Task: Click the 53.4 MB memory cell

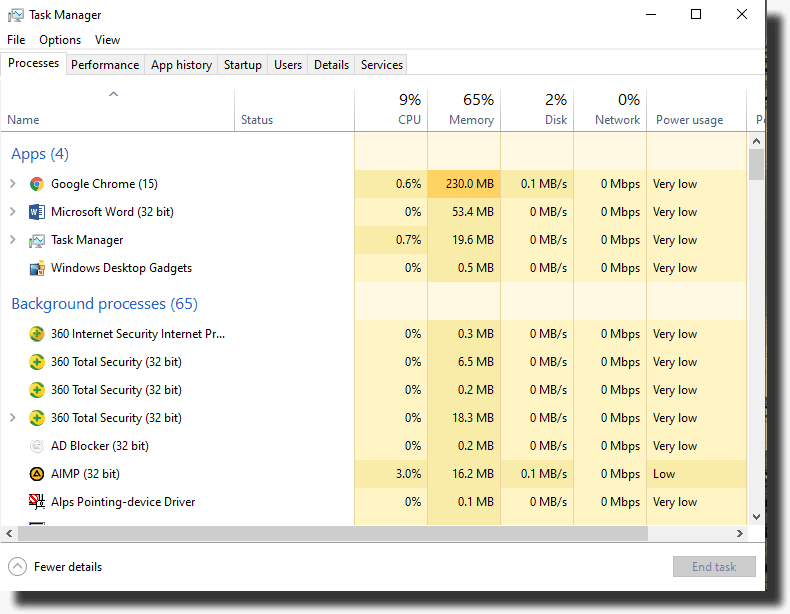Action: pos(464,212)
